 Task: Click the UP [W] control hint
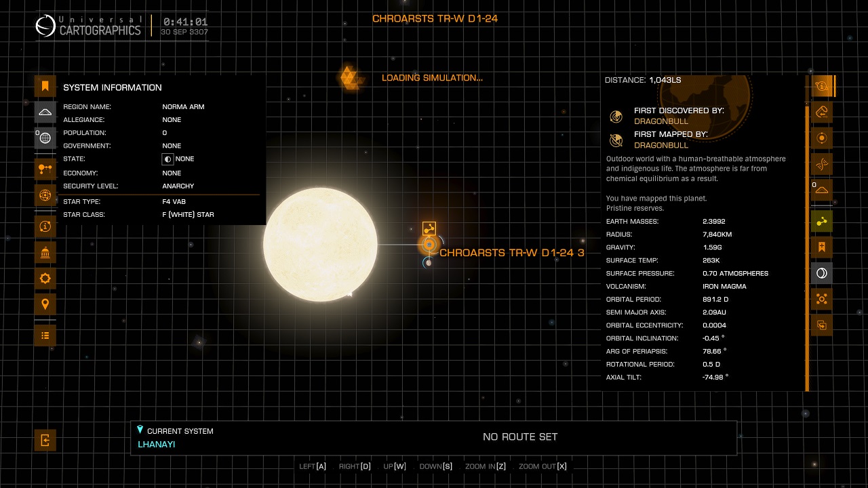(395, 466)
